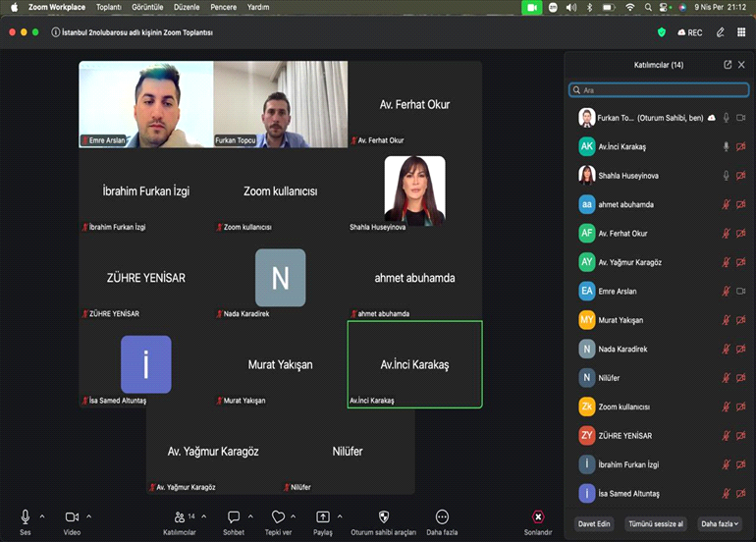Viewport: 756px width, 542px height.
Task: Click Davet Edin button
Action: coord(594,524)
